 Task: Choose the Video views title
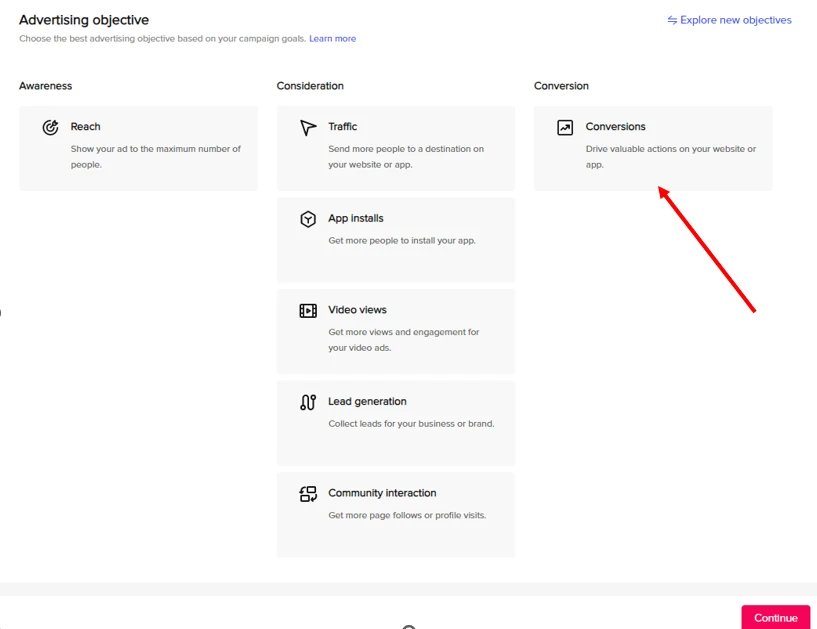click(357, 310)
